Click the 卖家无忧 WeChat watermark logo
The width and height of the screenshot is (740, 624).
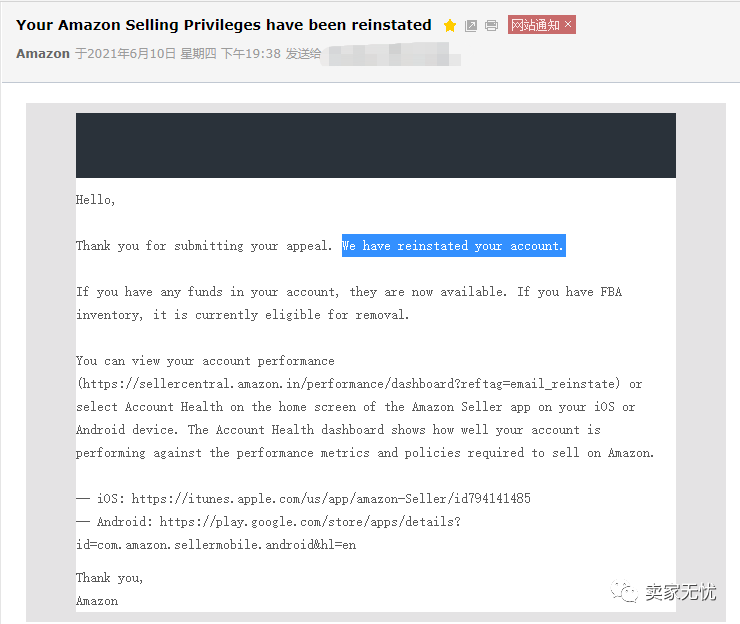point(664,591)
